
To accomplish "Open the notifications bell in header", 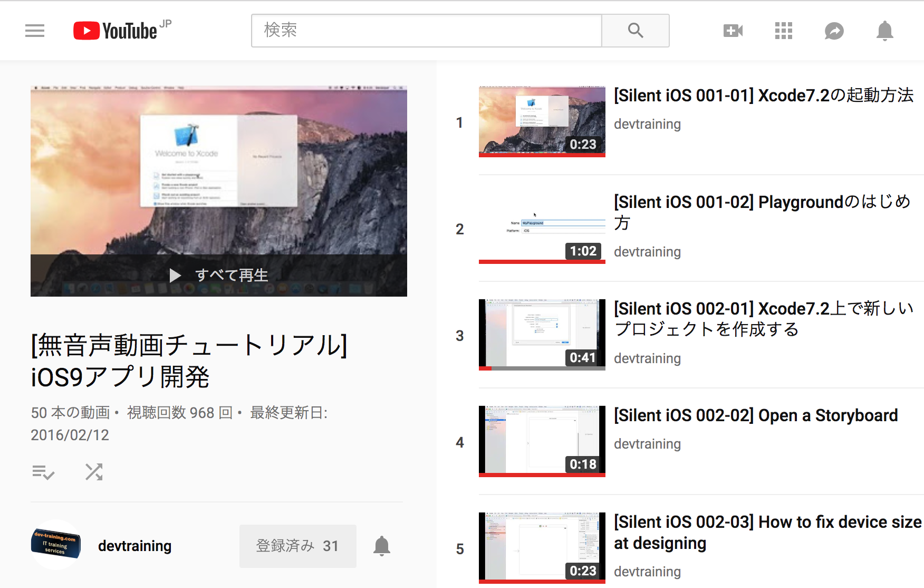I will (884, 31).
